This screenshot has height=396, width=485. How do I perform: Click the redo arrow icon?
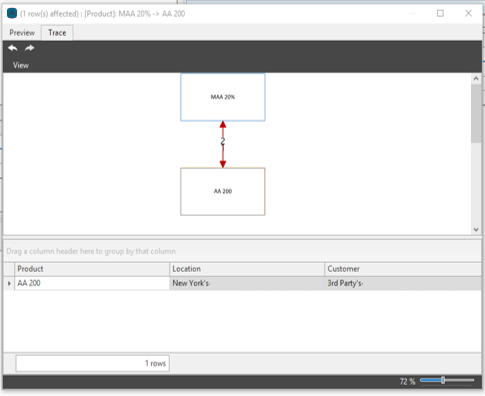(x=29, y=48)
